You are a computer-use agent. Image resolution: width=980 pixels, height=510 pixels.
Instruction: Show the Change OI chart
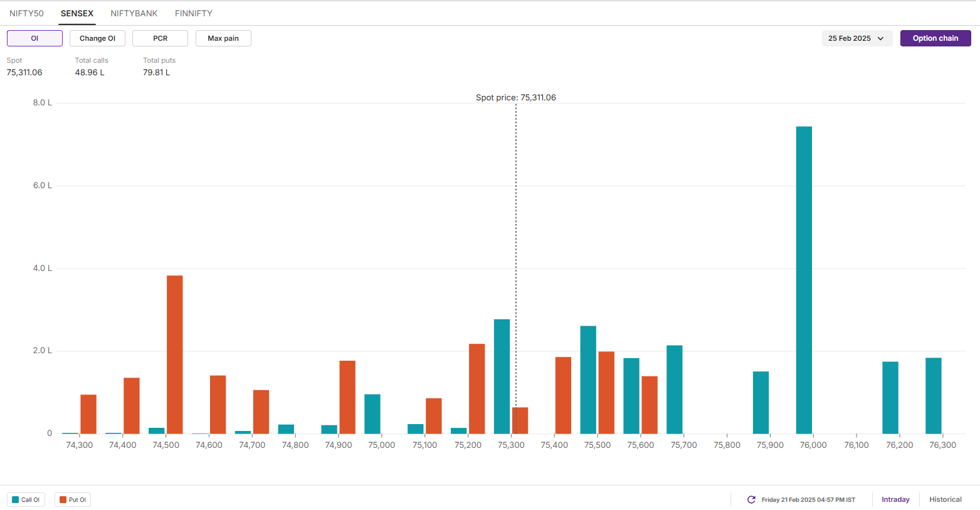pyautogui.click(x=97, y=38)
